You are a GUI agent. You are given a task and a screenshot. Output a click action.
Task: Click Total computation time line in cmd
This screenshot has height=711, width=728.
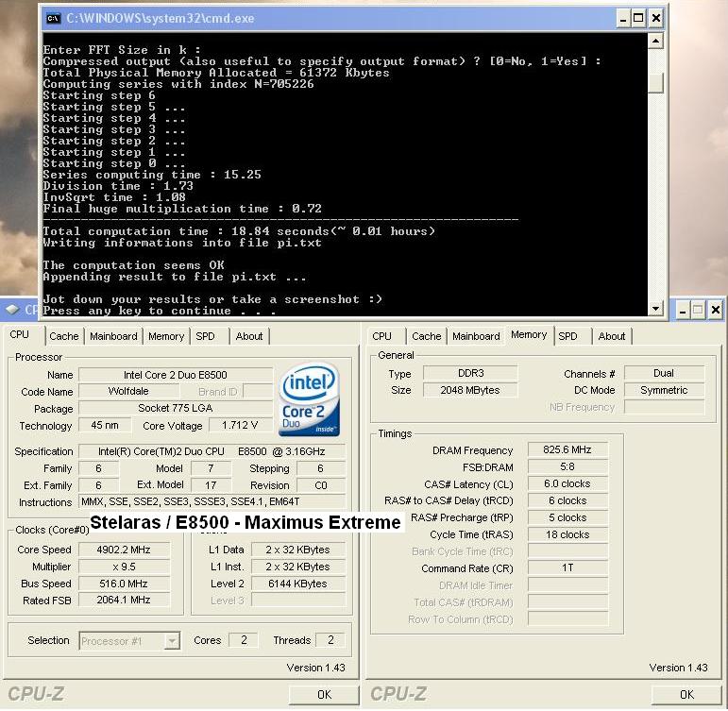[239, 231]
